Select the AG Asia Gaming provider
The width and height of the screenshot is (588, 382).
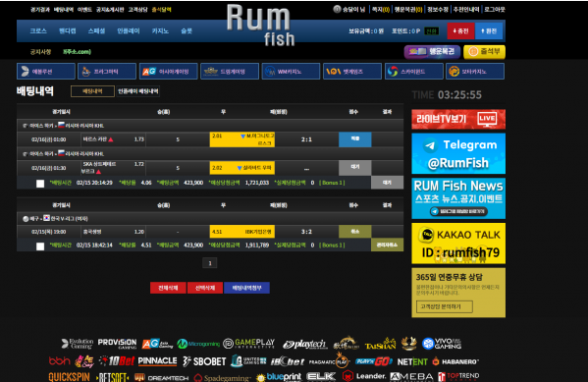click(169, 72)
